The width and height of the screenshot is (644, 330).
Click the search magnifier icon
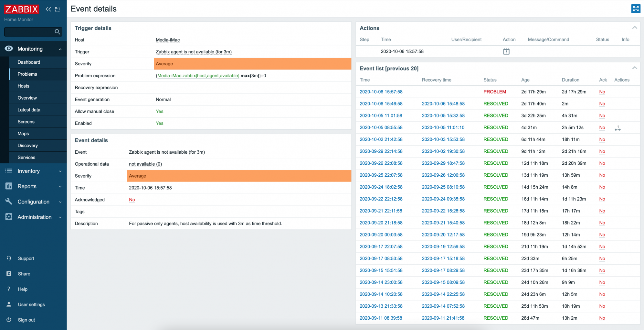pos(57,32)
